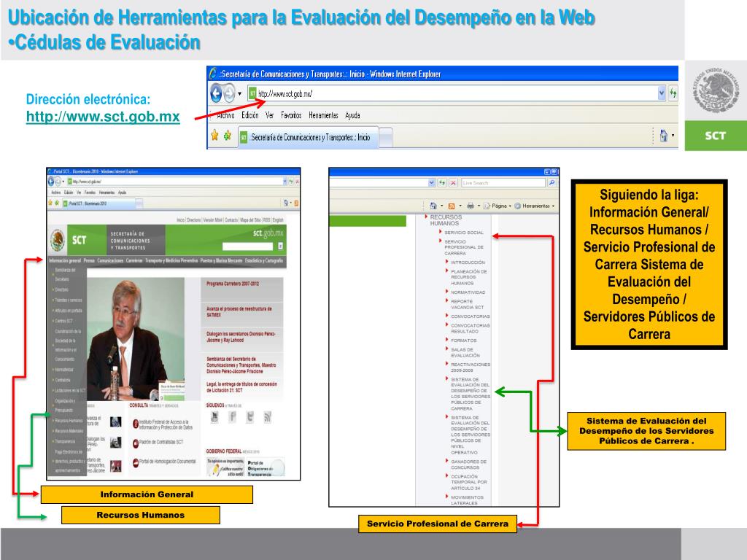This screenshot has height=560, width=747.
Task: Open Avanza el proceso de reestructura de SATMEX link
Action: [239, 312]
